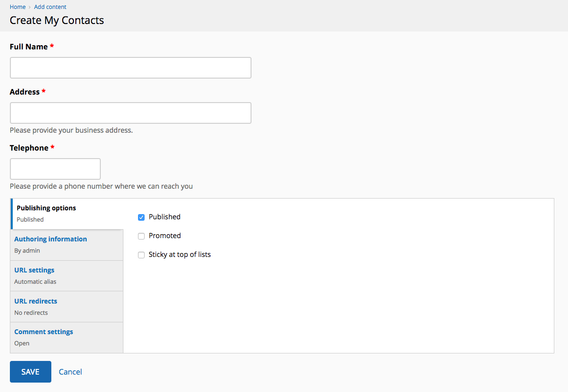Click the 'Open' comment status text
Screen dimensions: 568x392
(x=22, y=344)
